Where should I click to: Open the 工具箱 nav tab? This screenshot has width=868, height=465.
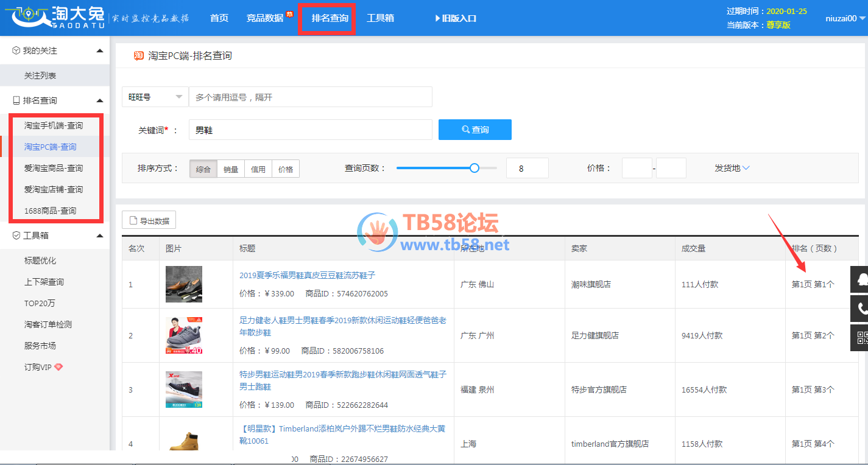(380, 18)
